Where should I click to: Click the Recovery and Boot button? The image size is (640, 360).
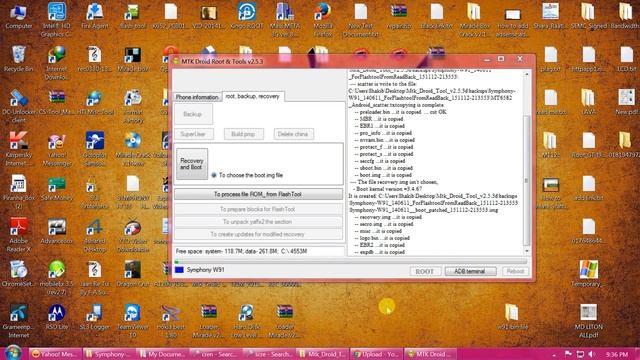tap(191, 164)
